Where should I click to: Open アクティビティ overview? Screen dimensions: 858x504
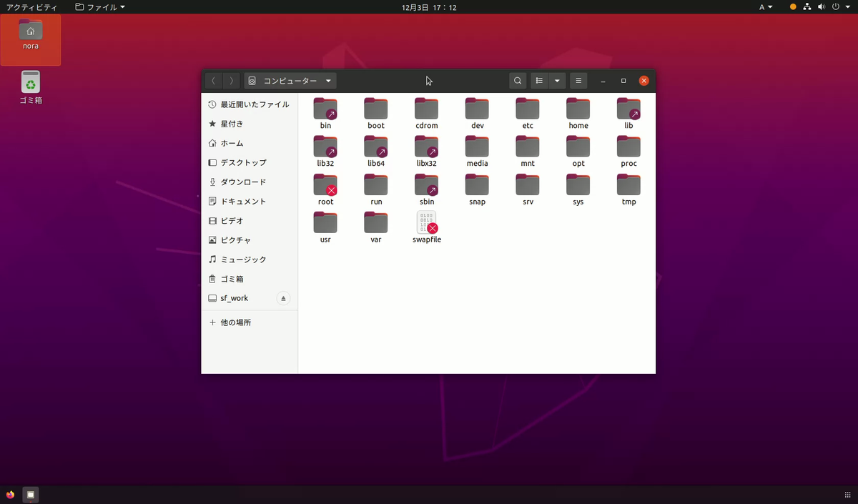point(31,7)
